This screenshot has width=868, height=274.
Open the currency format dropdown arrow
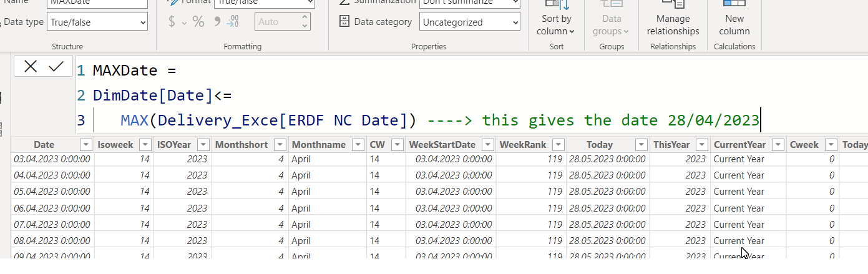185,22
